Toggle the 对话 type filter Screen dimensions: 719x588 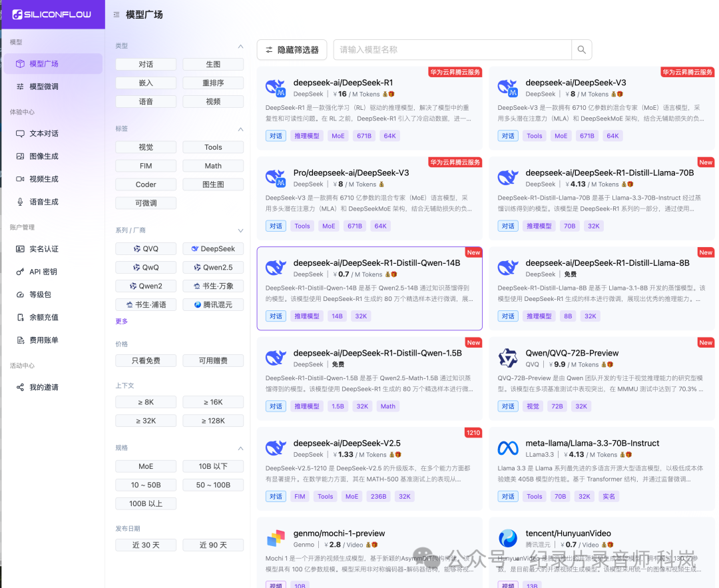146,64
